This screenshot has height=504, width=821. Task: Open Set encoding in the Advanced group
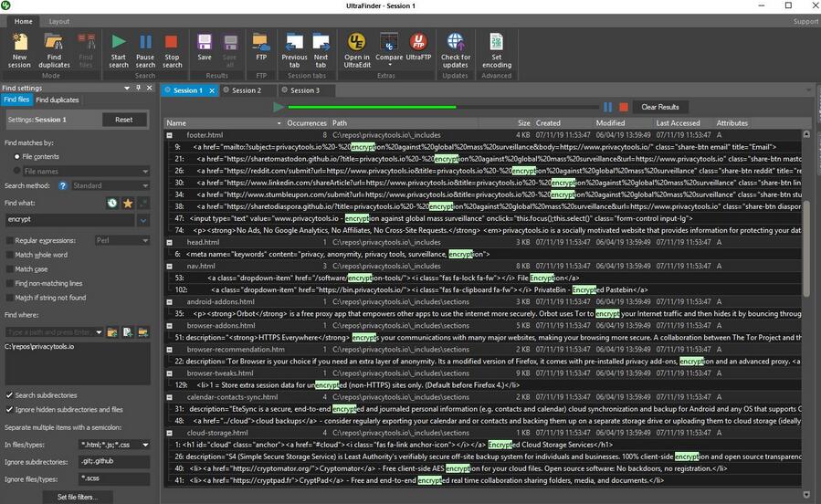tap(497, 51)
